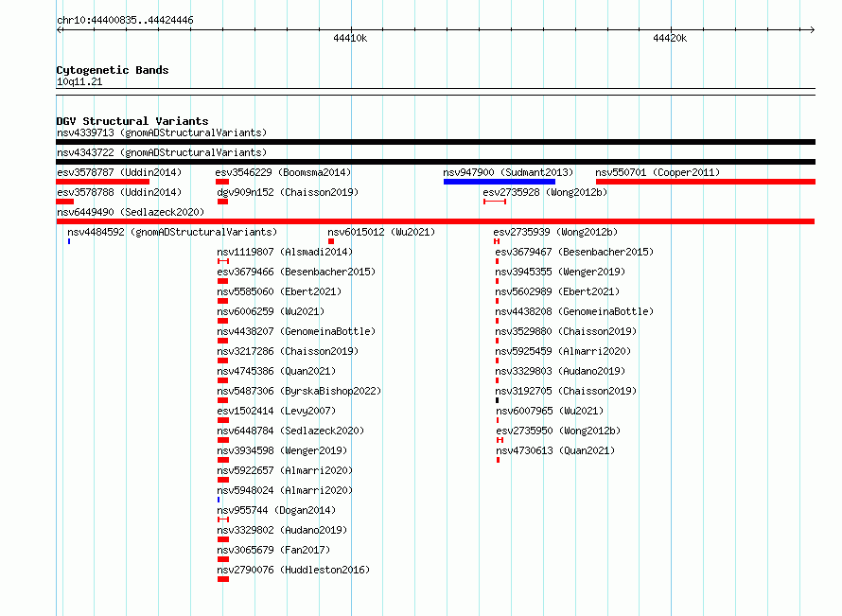
Task: Open nsv4484592 gnomADStructuralVariants label
Action: 172,232
